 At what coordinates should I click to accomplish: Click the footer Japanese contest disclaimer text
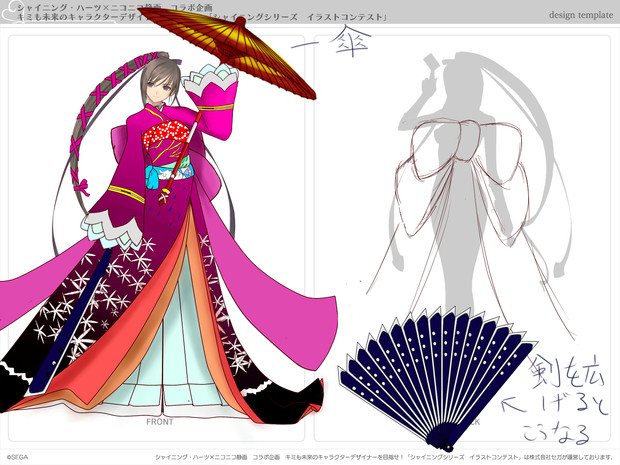[x=383, y=457]
